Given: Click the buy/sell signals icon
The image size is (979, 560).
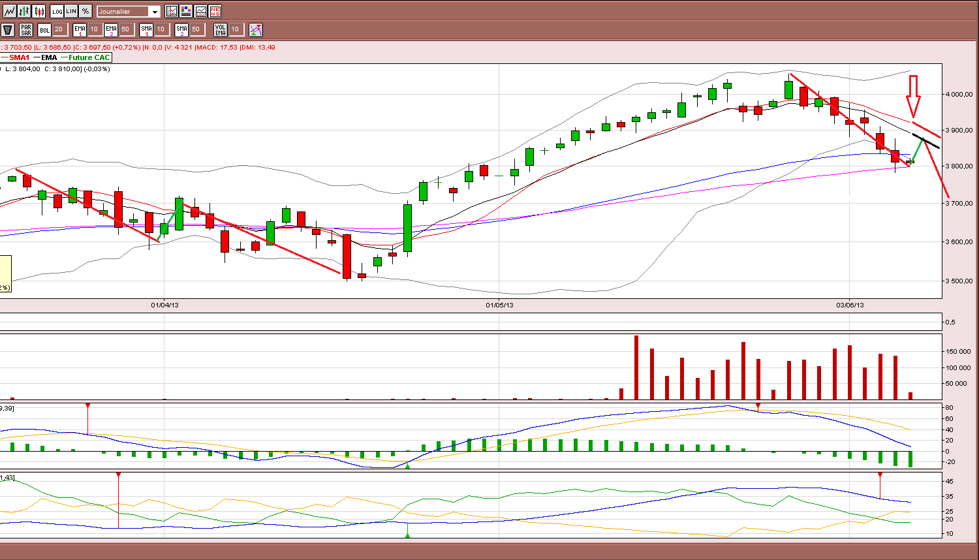Looking at the screenshot, I should [x=256, y=29].
